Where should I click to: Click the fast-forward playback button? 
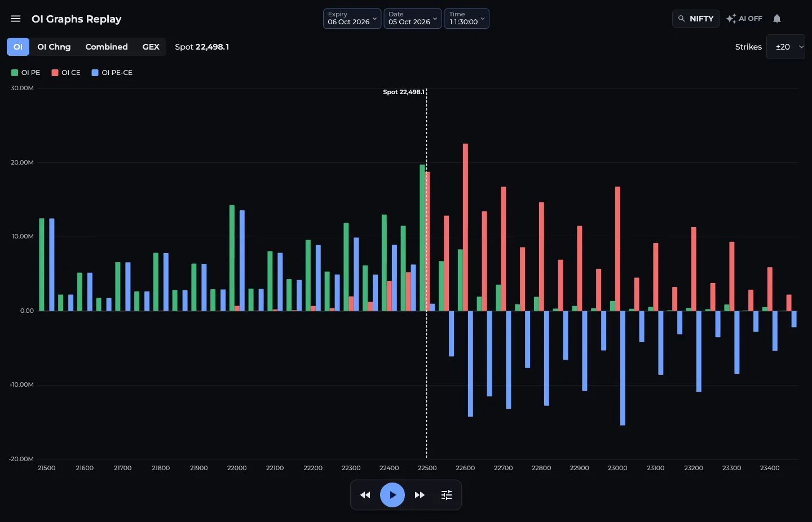point(420,495)
